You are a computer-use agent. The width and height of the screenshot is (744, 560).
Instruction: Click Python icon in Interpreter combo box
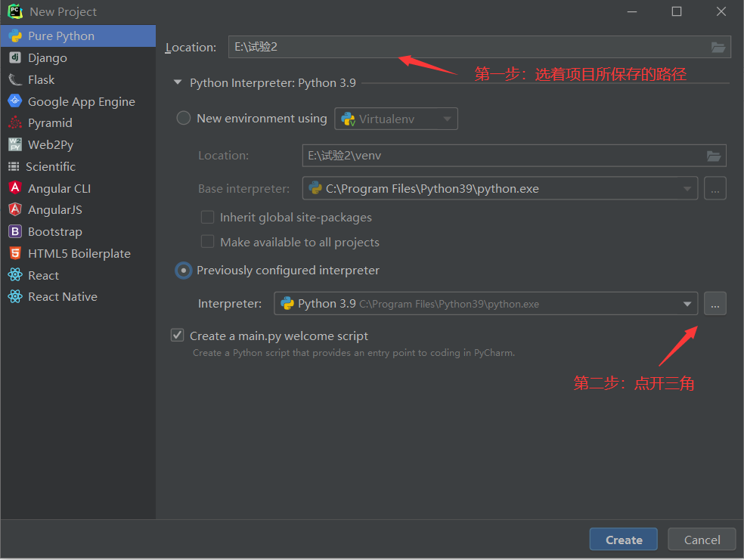point(287,304)
